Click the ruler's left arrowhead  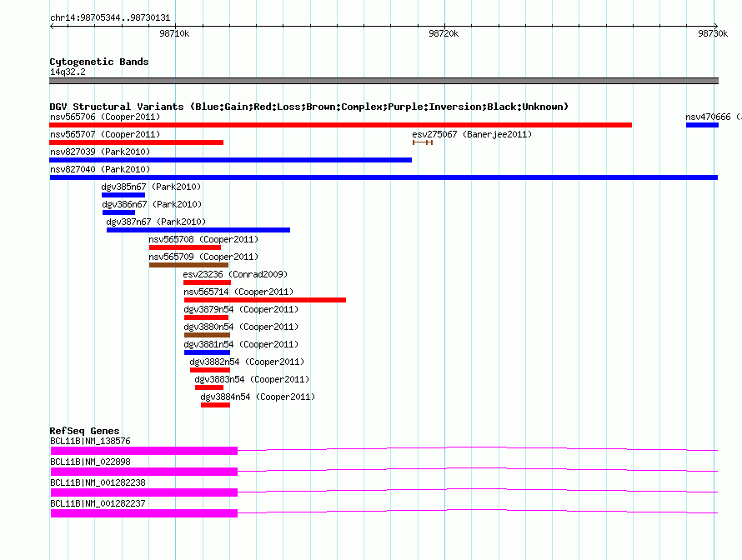pyautogui.click(x=52, y=26)
